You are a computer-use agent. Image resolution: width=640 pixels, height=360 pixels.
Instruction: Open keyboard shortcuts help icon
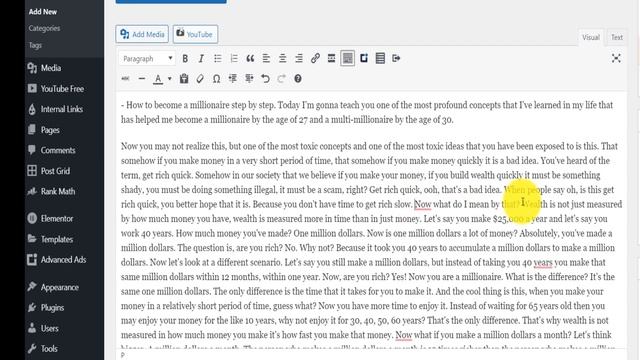click(x=298, y=78)
